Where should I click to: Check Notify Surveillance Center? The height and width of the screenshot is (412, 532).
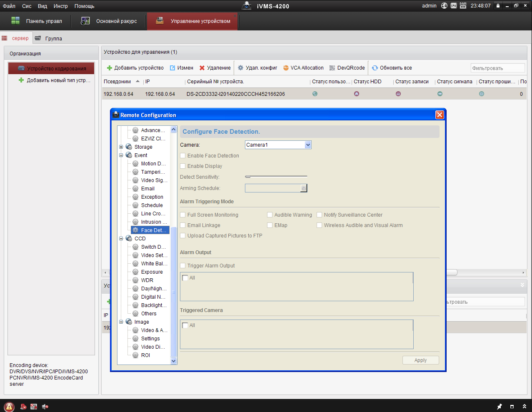tap(319, 215)
